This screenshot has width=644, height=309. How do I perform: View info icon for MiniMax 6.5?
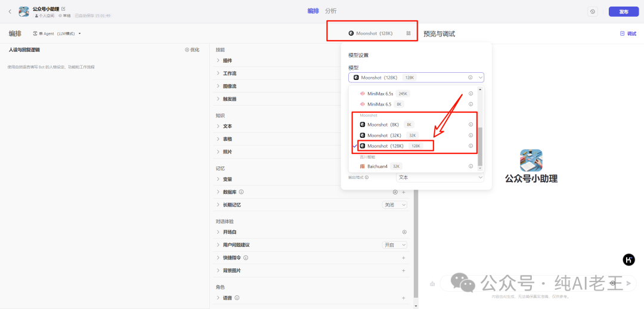[470, 104]
